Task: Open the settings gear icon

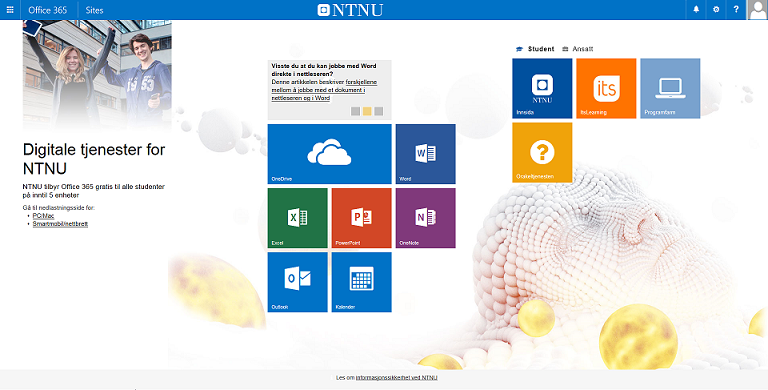Action: [x=716, y=10]
